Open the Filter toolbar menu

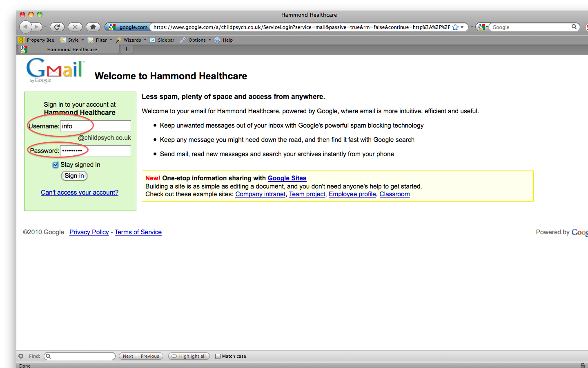coord(97,40)
